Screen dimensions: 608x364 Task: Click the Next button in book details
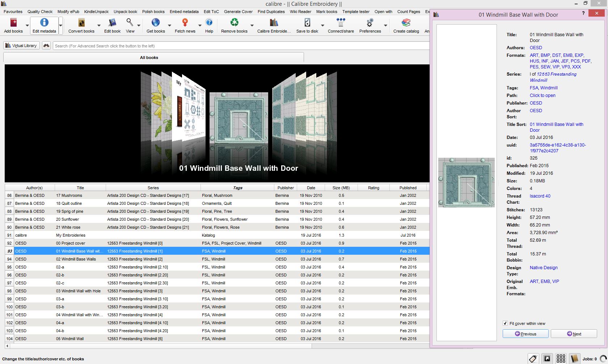574,334
